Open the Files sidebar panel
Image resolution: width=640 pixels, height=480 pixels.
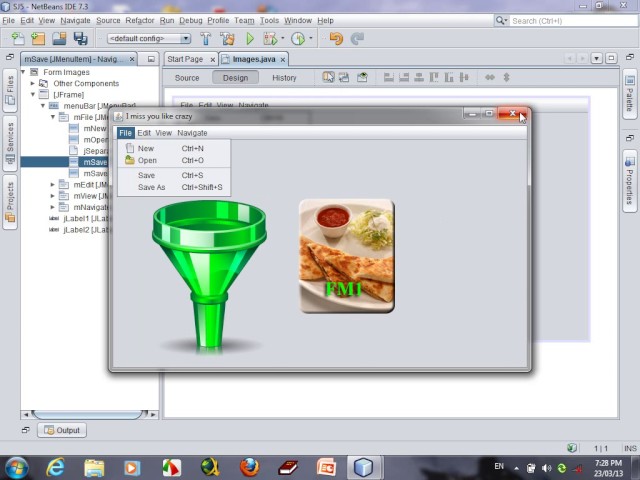pyautogui.click(x=10, y=90)
